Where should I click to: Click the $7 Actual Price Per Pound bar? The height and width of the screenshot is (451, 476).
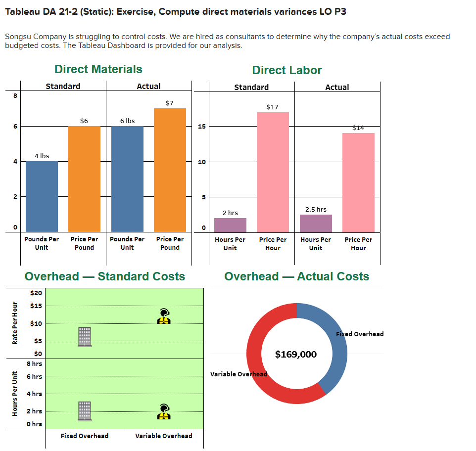[x=170, y=166]
